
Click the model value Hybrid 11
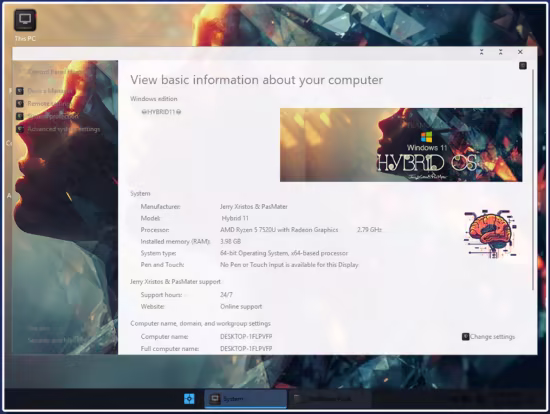click(x=235, y=218)
